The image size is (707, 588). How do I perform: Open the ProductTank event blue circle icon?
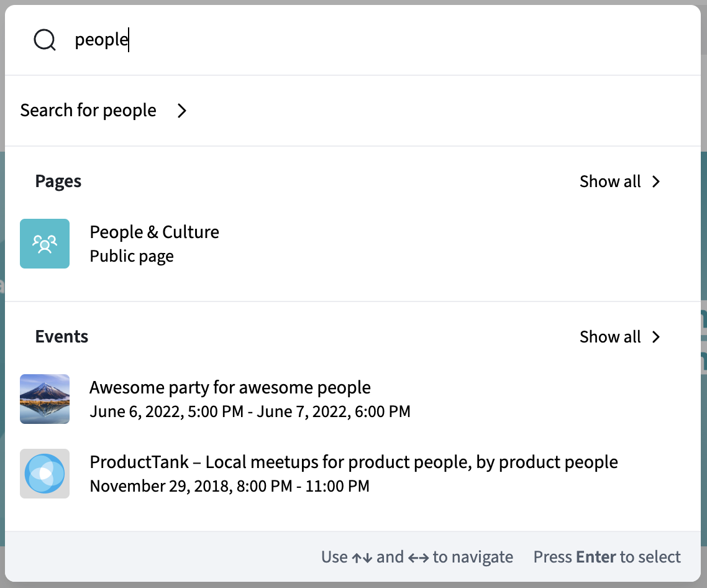[45, 474]
